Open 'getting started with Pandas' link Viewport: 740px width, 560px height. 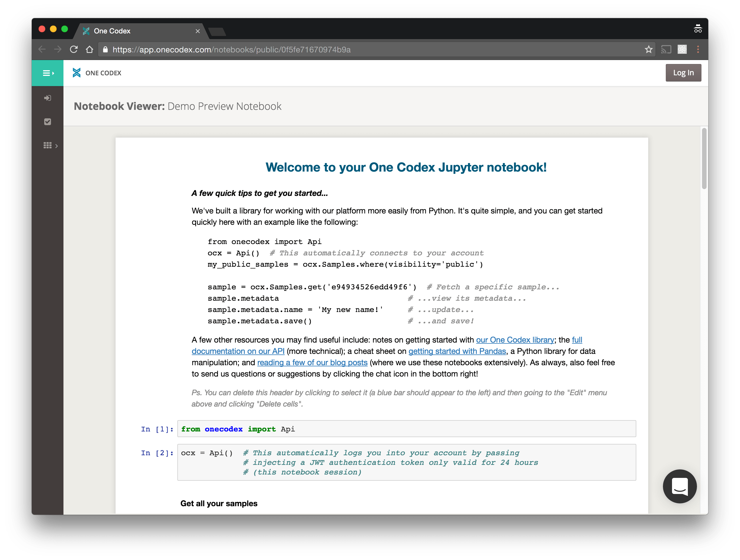click(457, 351)
